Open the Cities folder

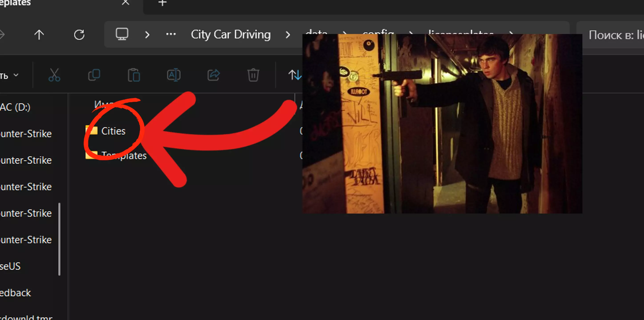click(x=113, y=131)
